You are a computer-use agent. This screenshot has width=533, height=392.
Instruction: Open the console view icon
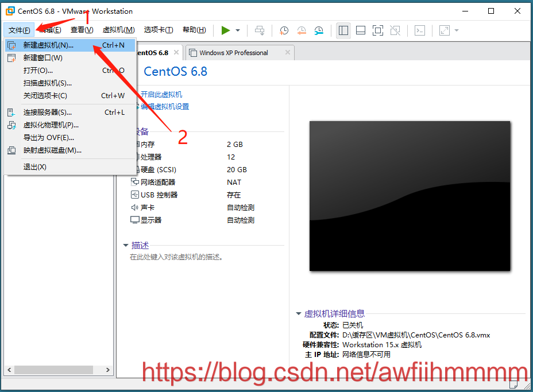420,30
